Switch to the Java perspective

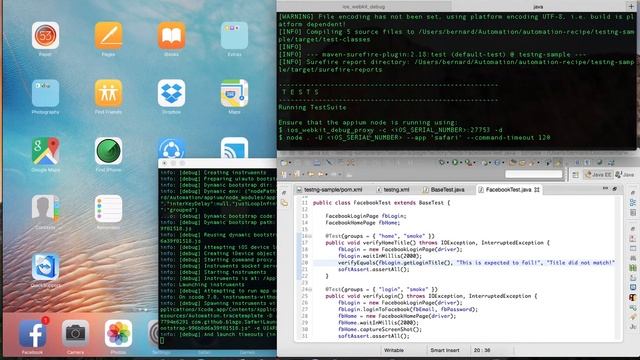[x=625, y=175]
